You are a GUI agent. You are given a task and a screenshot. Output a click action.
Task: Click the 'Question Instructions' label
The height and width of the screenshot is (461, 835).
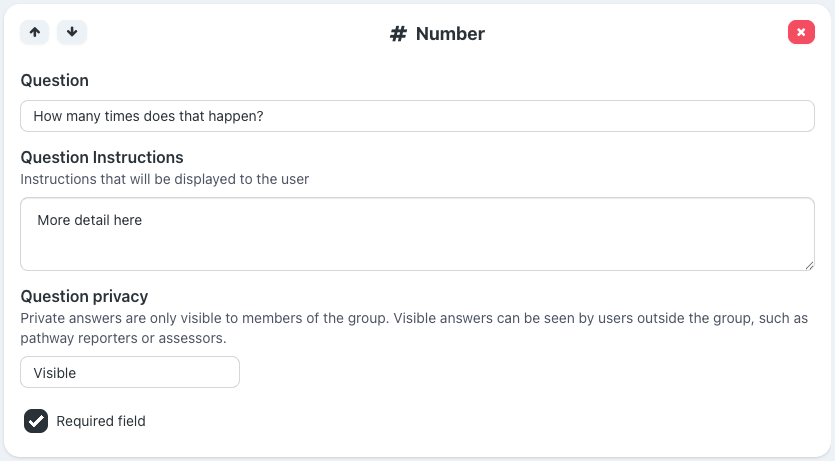tap(102, 157)
